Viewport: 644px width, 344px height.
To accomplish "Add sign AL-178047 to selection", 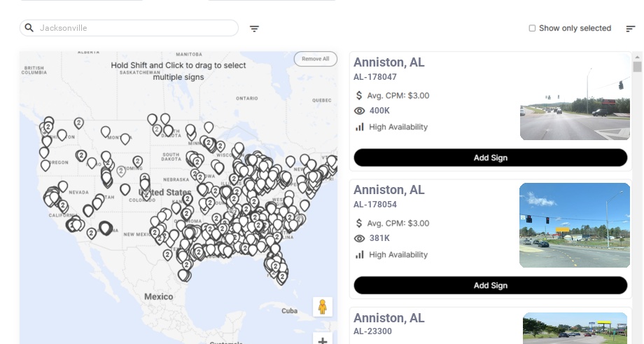I will coord(490,158).
